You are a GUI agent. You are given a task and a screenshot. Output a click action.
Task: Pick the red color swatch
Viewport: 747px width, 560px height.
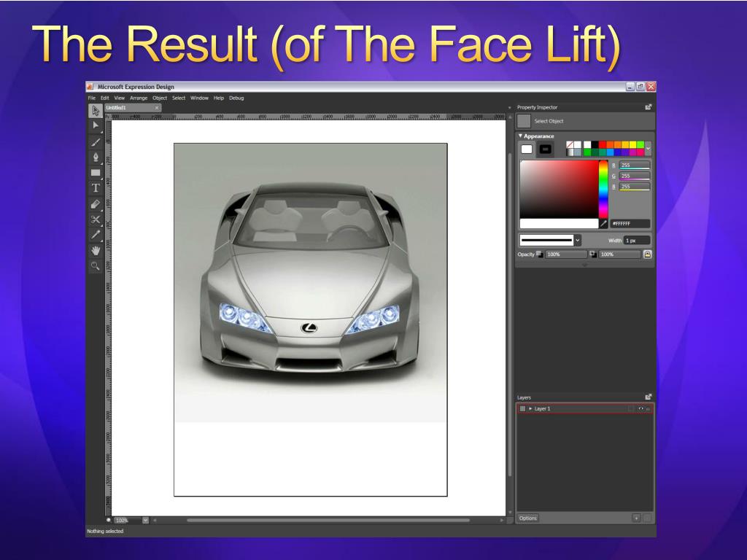(x=603, y=145)
